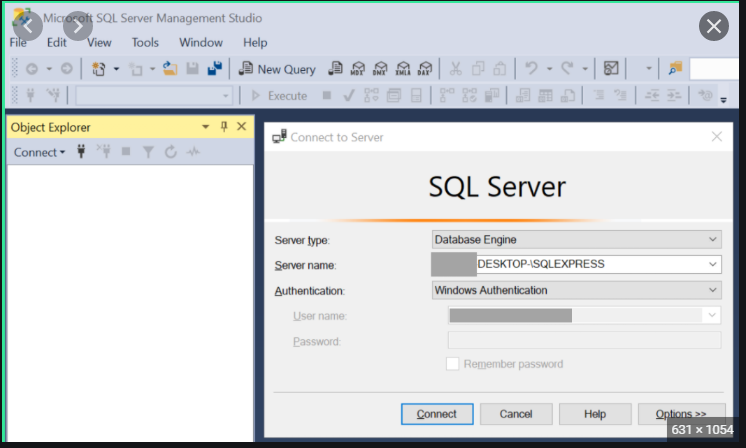Expand the Server name combo box arrow
Image resolution: width=746 pixels, height=448 pixels.
pos(713,264)
